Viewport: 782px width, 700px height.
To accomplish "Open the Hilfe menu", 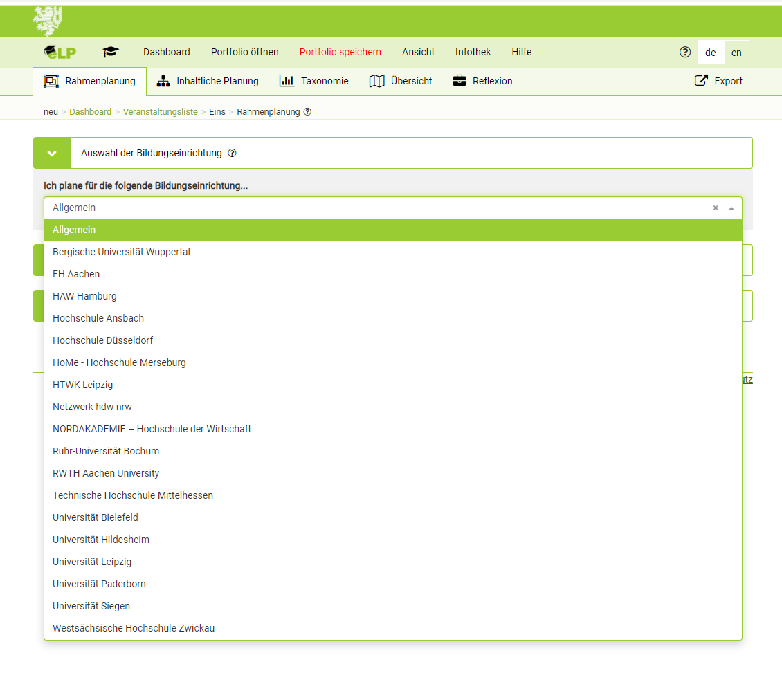I will click(x=522, y=52).
